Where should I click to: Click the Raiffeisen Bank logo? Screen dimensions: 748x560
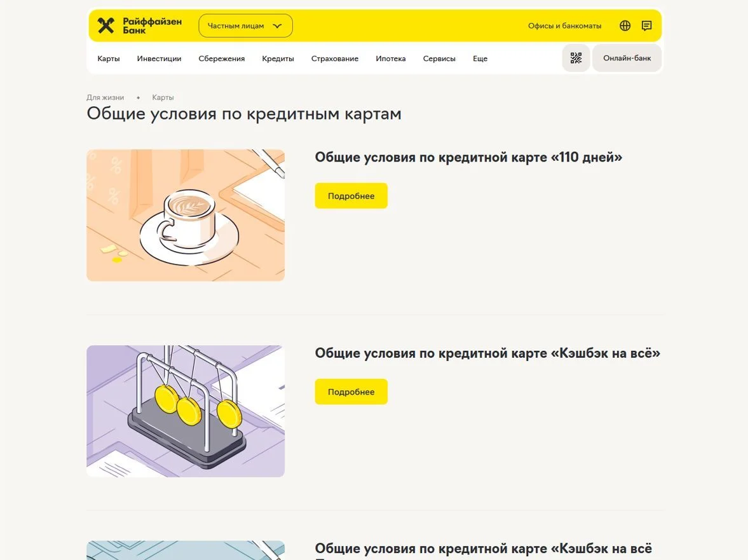point(139,26)
